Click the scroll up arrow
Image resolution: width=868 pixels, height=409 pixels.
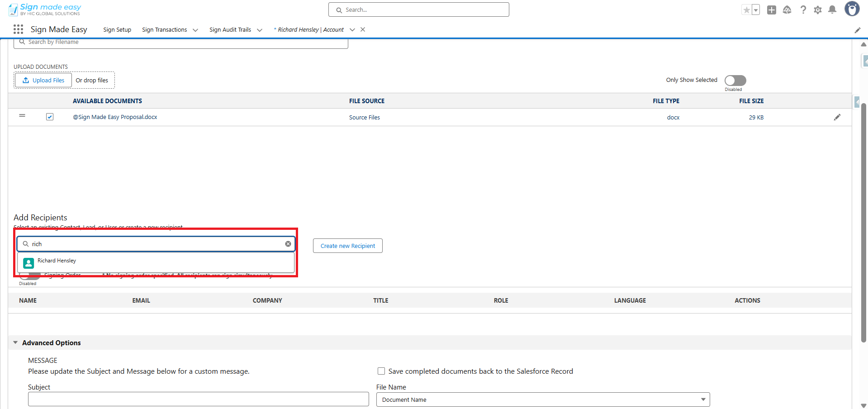pyautogui.click(x=863, y=44)
